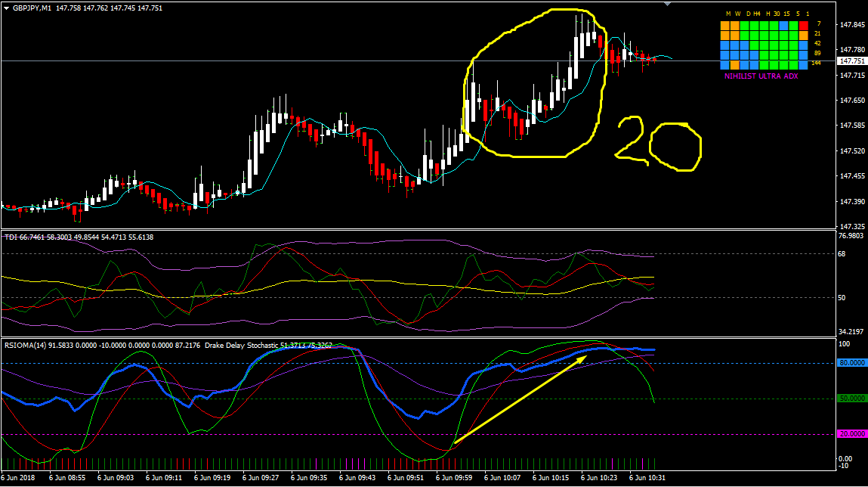The width and height of the screenshot is (868, 487).
Task: Click the 147.845 price scale label
Action: point(852,25)
